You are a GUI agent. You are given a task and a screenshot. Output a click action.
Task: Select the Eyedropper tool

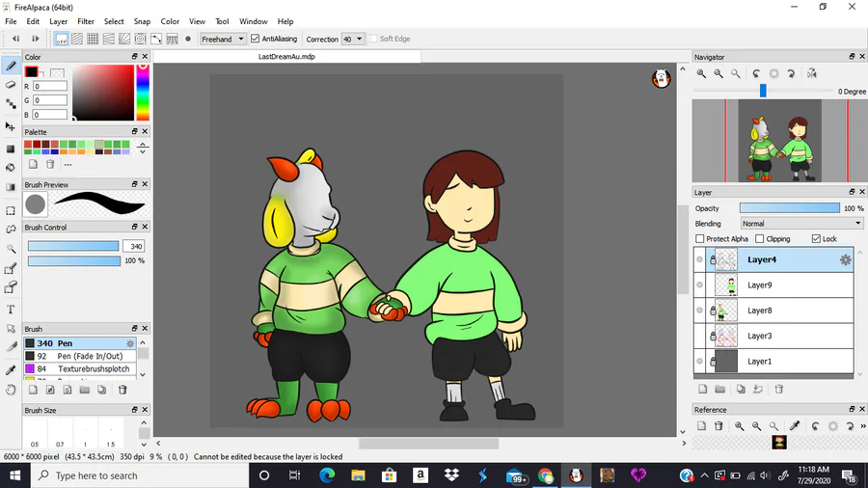pyautogui.click(x=11, y=369)
